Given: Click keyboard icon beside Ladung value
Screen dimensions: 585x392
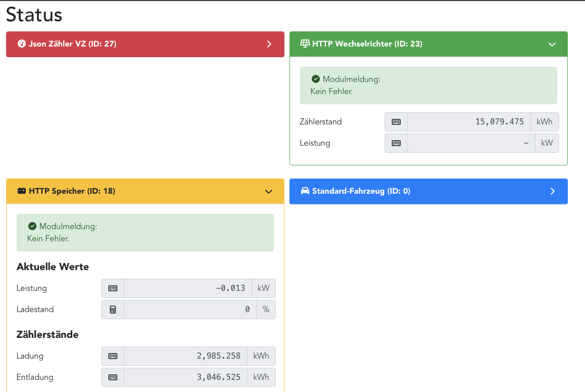Looking at the screenshot, I should [113, 356].
